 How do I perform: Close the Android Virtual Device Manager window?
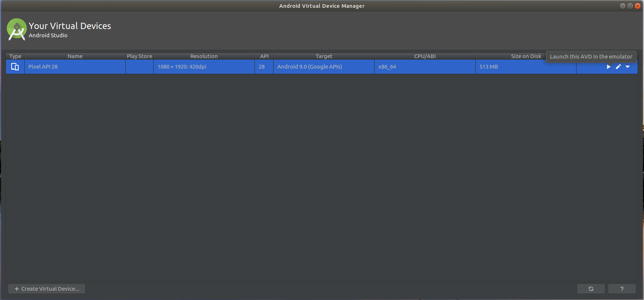point(638,6)
